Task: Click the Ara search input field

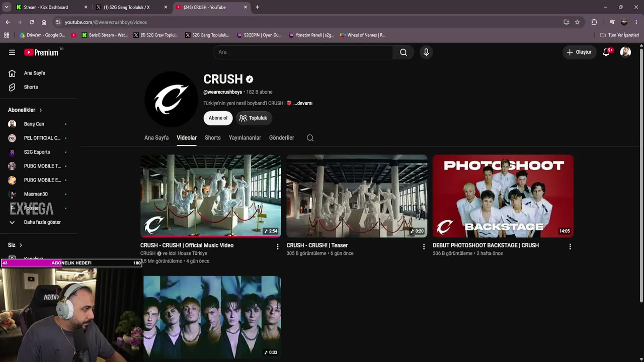Action: click(x=303, y=52)
